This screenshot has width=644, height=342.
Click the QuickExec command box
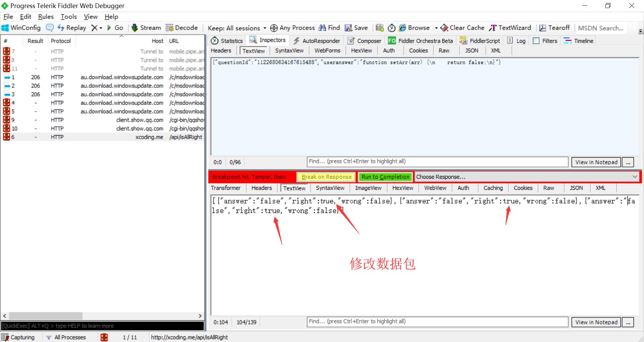(103, 326)
